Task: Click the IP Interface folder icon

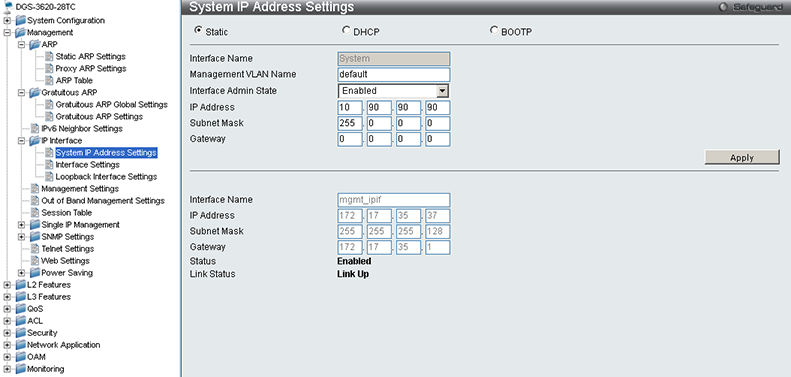Action: click(x=34, y=140)
